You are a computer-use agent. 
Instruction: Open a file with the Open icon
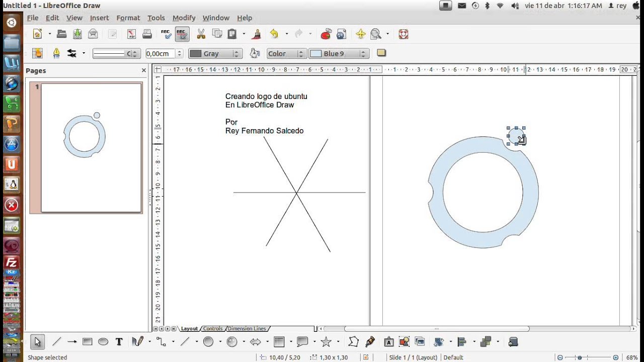pos(62,34)
